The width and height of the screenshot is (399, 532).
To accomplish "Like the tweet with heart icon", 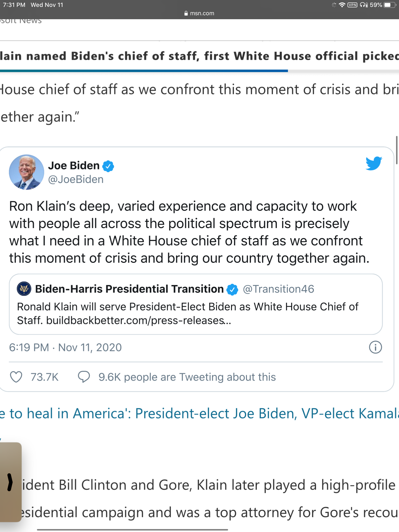I will [x=16, y=377].
